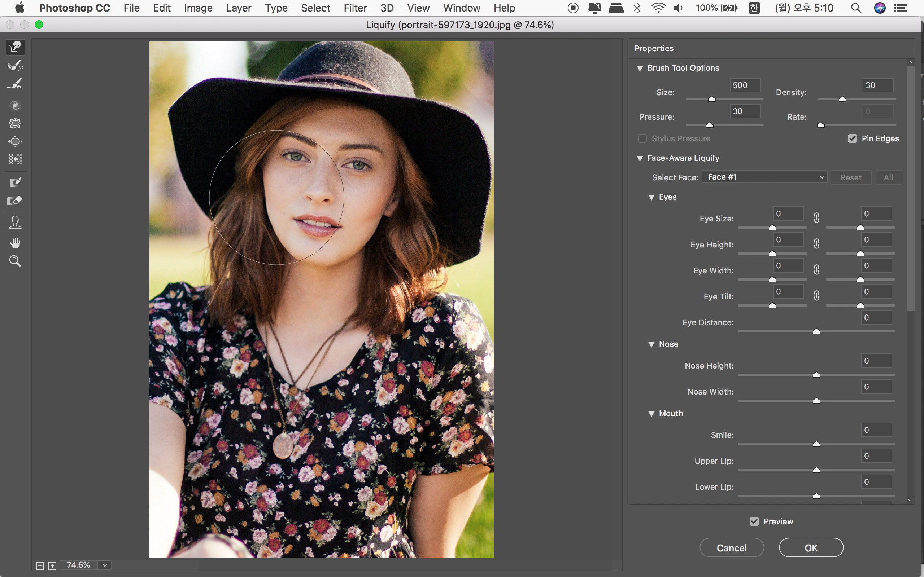This screenshot has height=577, width=924.
Task: Select the Bloat tool
Action: coord(15,142)
